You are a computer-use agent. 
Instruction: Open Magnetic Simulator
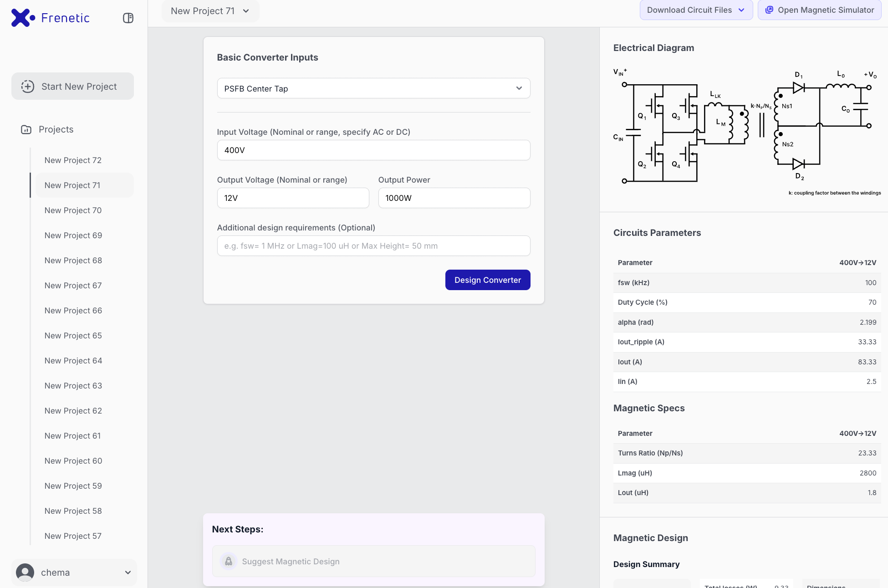(x=820, y=10)
